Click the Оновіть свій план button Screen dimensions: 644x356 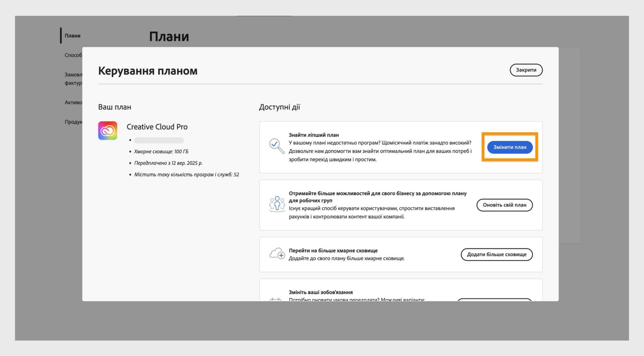coord(504,205)
